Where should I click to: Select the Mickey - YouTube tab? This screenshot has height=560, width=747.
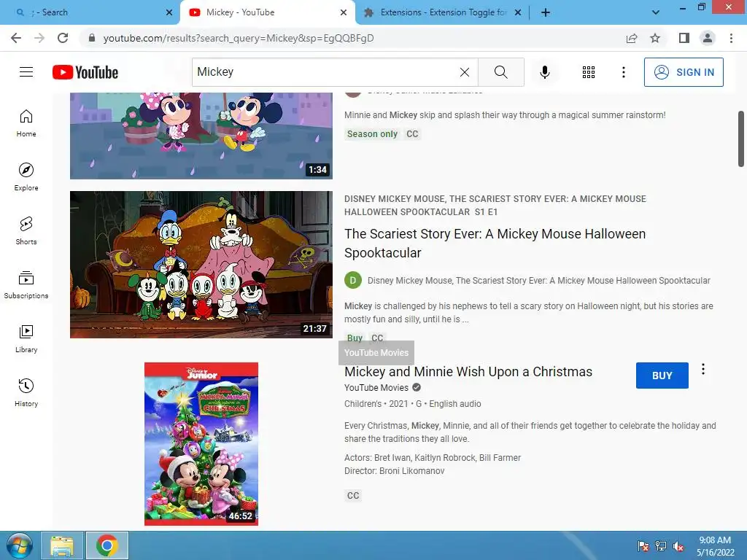click(267, 12)
